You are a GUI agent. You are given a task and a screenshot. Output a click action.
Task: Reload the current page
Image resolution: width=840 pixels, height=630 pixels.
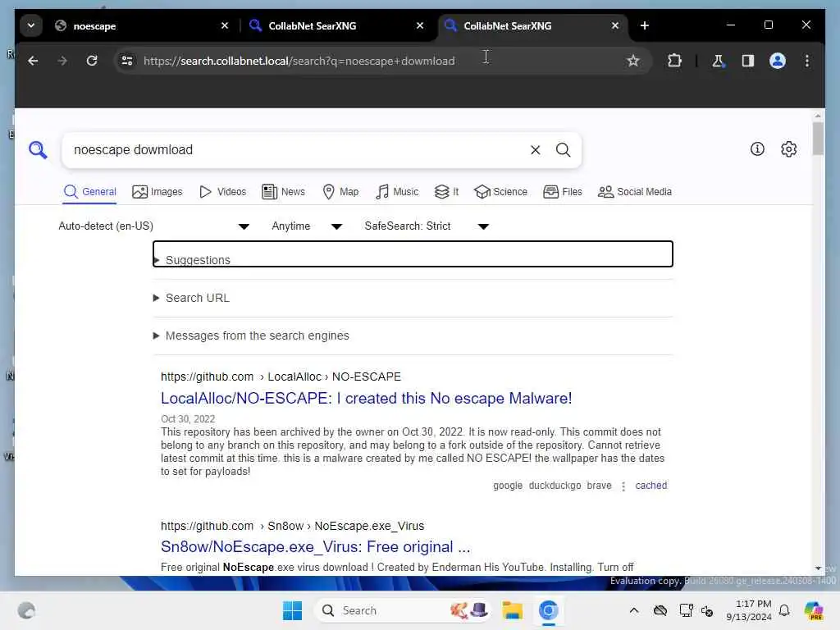tap(92, 61)
